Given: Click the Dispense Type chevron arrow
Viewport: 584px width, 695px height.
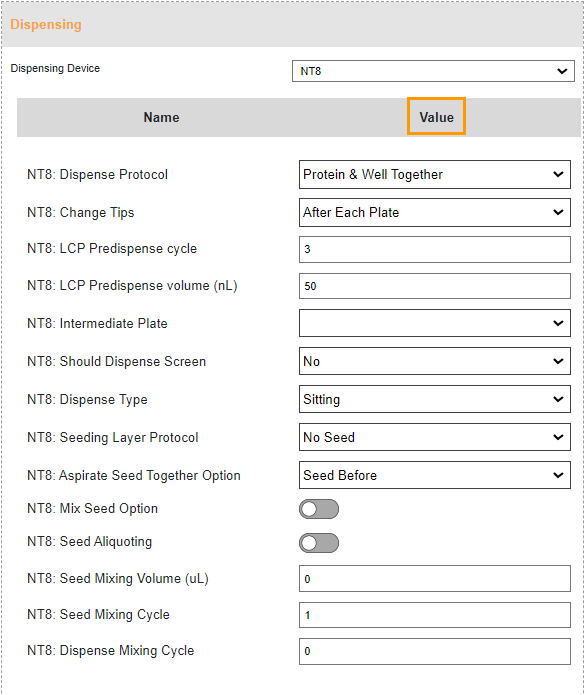Looking at the screenshot, I should [558, 399].
